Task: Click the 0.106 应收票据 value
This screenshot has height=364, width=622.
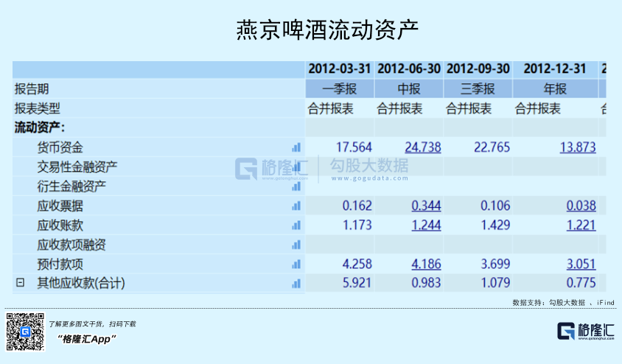Action: coord(495,206)
